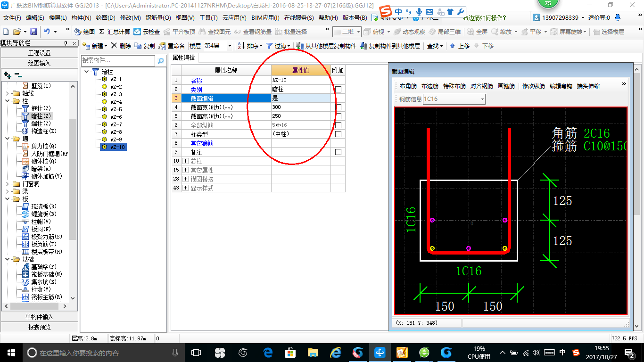644x362 pixels.
Task: Expand the 锚固搭接 property group
Action: [x=186, y=179]
